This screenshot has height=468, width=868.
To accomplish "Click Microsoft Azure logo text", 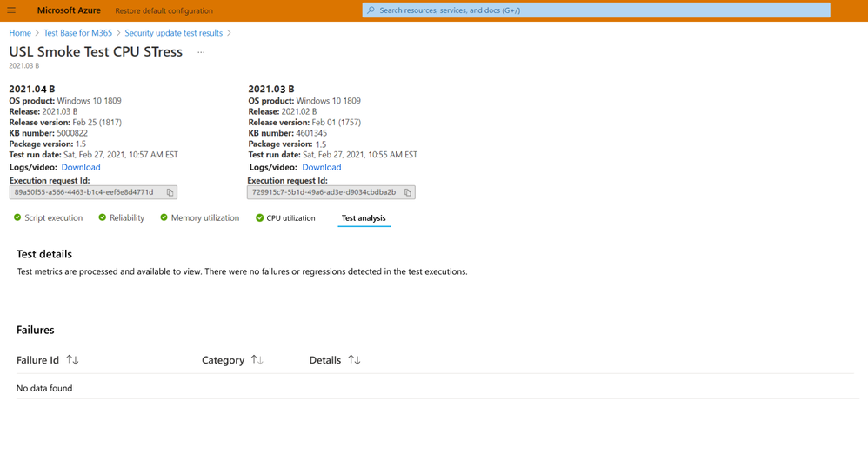I will 69,10.
